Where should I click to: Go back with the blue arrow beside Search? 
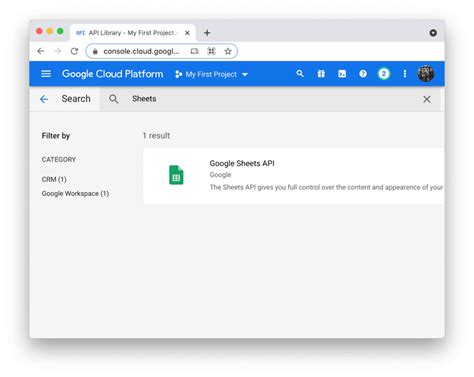pyautogui.click(x=44, y=99)
